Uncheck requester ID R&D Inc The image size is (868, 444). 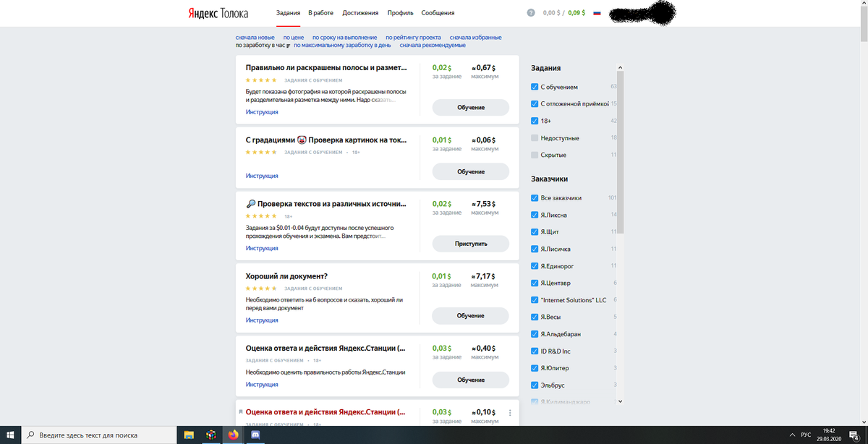(x=535, y=351)
